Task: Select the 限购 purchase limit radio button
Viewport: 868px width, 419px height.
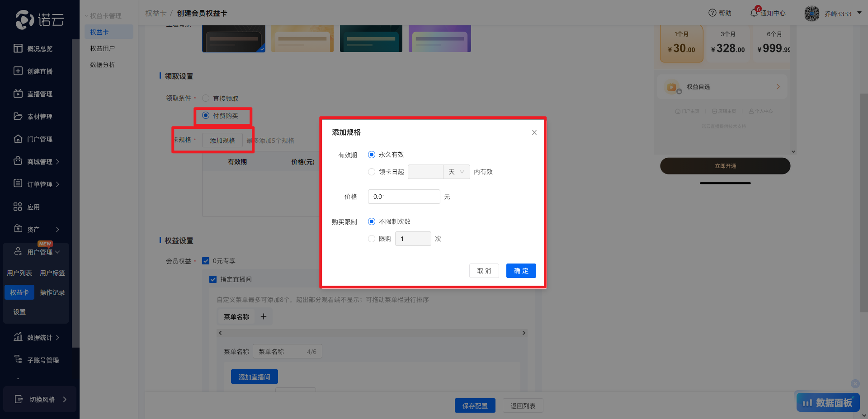Action: click(x=372, y=239)
